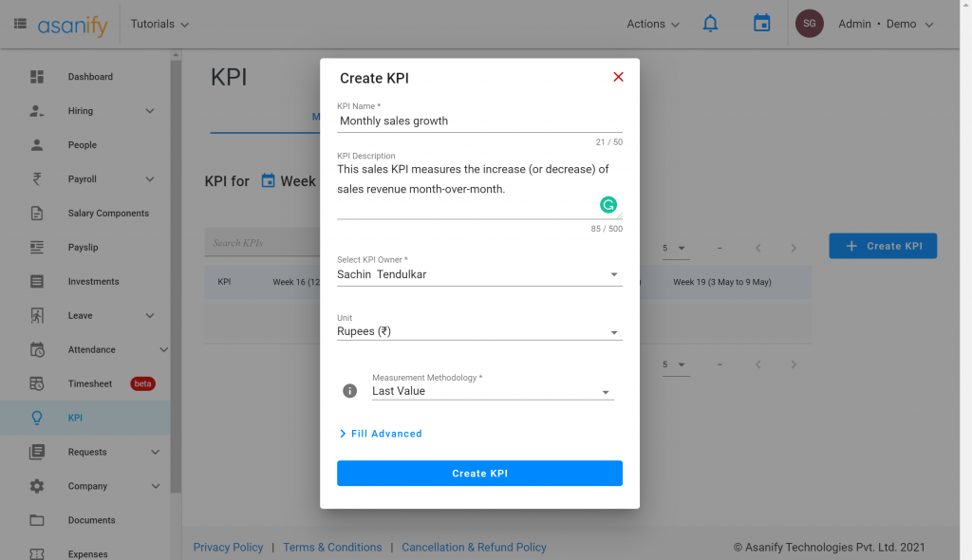Click the info icon beside Measurement Methodology
Image resolution: width=972 pixels, height=560 pixels.
click(348, 389)
